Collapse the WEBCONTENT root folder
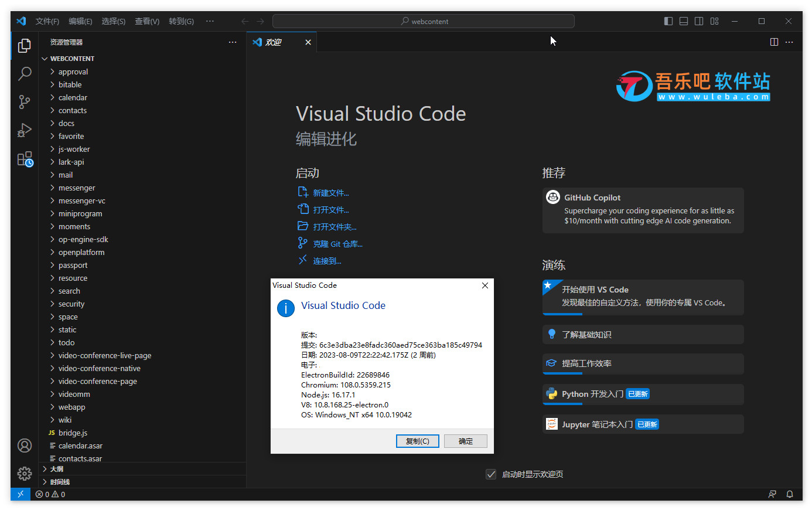The image size is (812, 510). (144, 59)
